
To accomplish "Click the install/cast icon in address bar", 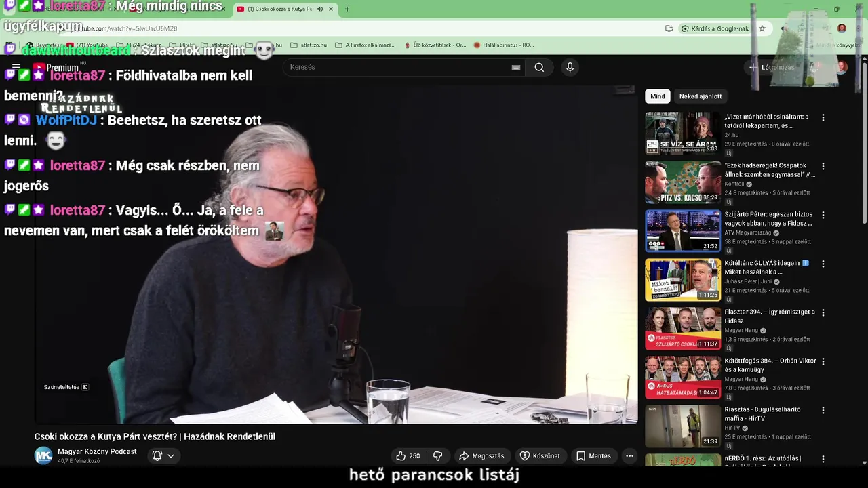I will pos(669,28).
